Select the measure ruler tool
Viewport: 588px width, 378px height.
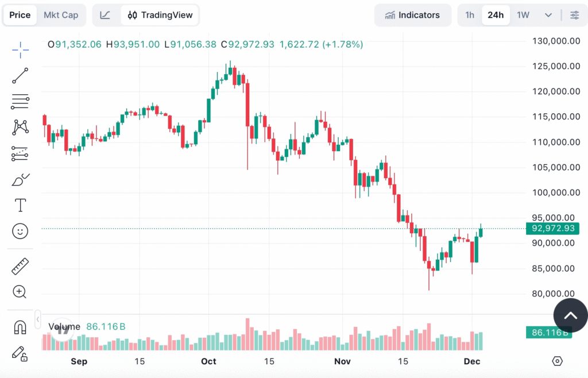(x=20, y=266)
